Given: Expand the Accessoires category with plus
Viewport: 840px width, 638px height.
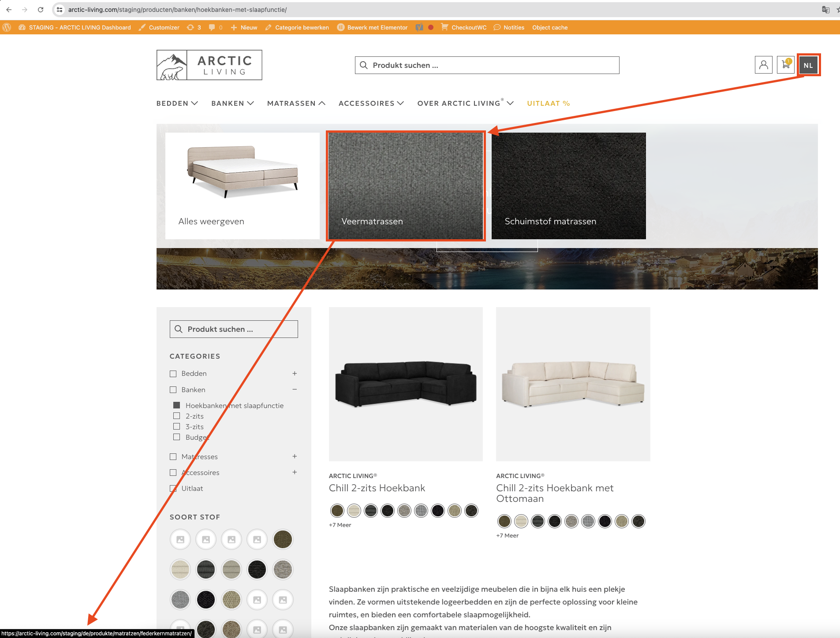Looking at the screenshot, I should tap(295, 472).
